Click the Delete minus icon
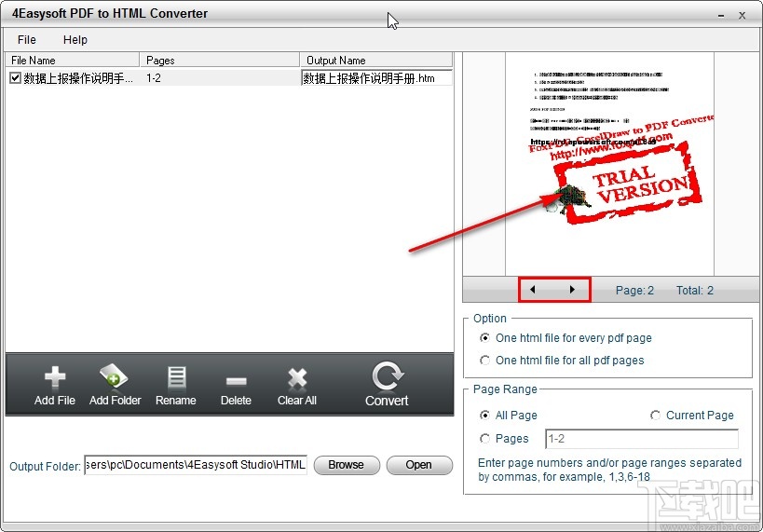The height and width of the screenshot is (532, 763). [x=236, y=381]
